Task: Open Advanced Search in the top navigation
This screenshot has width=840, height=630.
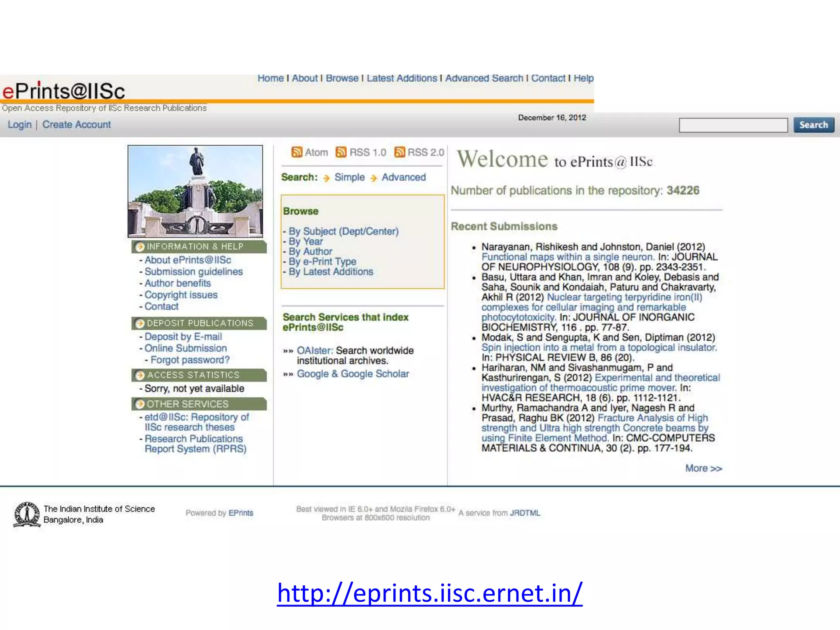Action: click(x=484, y=78)
